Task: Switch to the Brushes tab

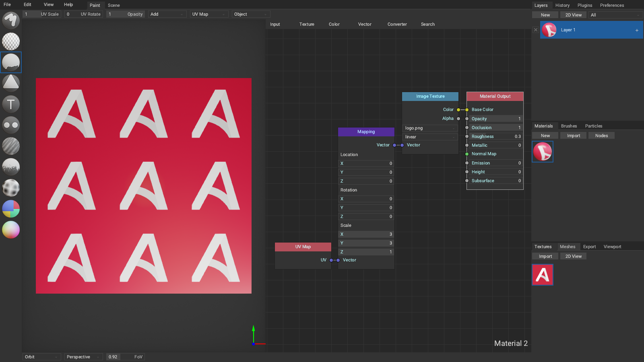Action: [x=569, y=126]
